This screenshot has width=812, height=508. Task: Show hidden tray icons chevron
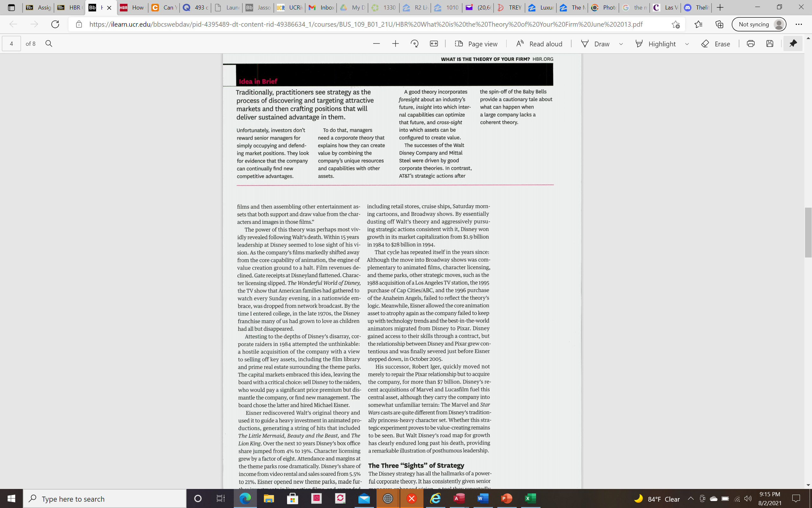pyautogui.click(x=691, y=498)
